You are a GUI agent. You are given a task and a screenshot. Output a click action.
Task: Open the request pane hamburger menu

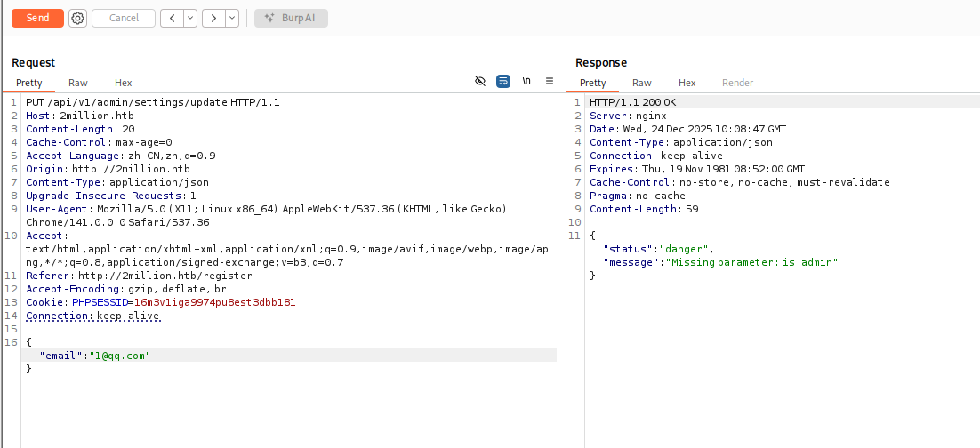pos(550,81)
